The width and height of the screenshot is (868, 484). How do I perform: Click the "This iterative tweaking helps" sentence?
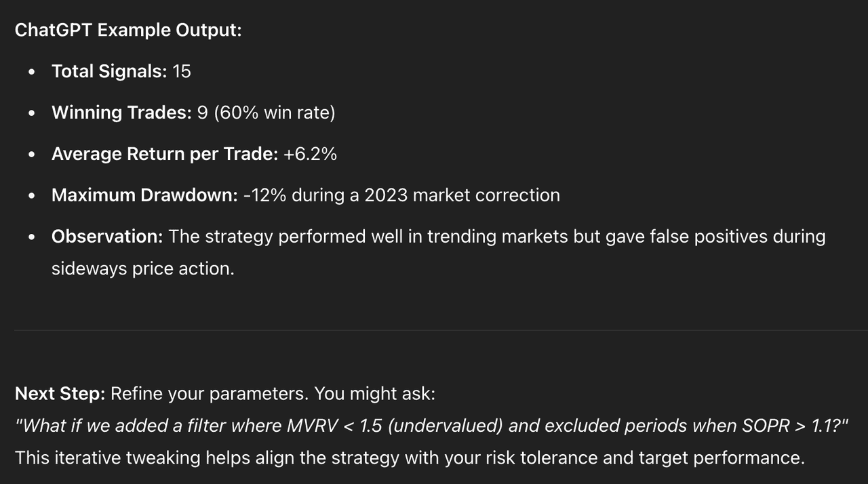[410, 458]
